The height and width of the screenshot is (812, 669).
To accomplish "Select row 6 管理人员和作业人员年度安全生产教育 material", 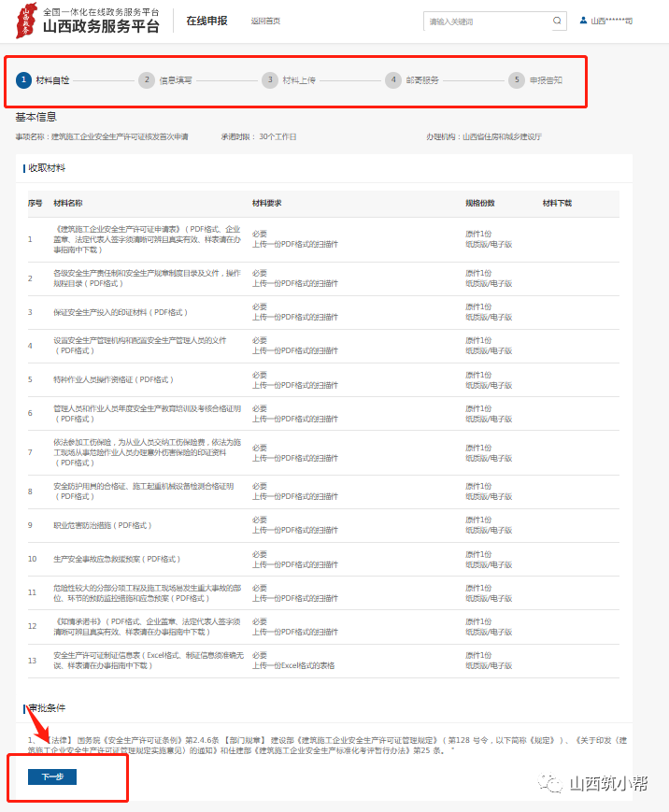I will coord(147,413).
